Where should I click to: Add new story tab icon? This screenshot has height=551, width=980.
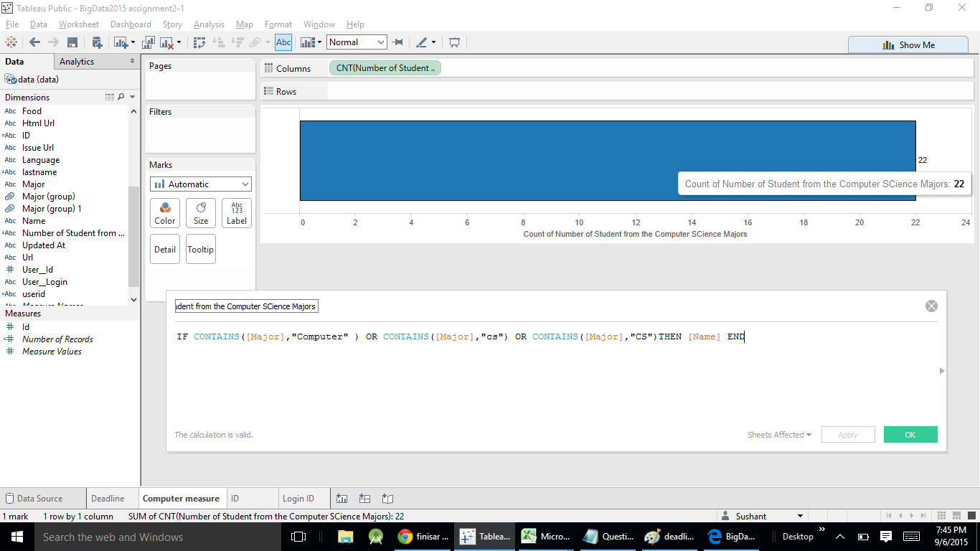pyautogui.click(x=387, y=499)
